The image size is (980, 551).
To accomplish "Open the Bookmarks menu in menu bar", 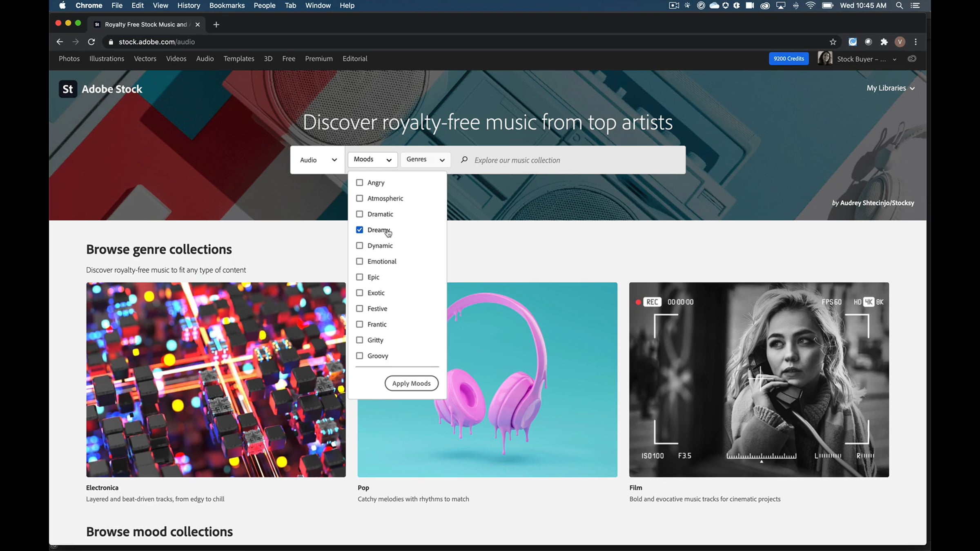I will [227, 6].
